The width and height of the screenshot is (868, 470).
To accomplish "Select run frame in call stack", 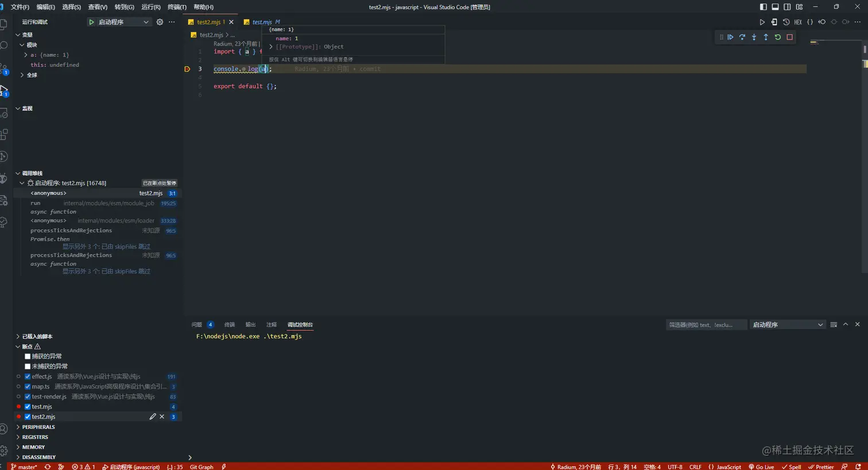I will pos(99,203).
